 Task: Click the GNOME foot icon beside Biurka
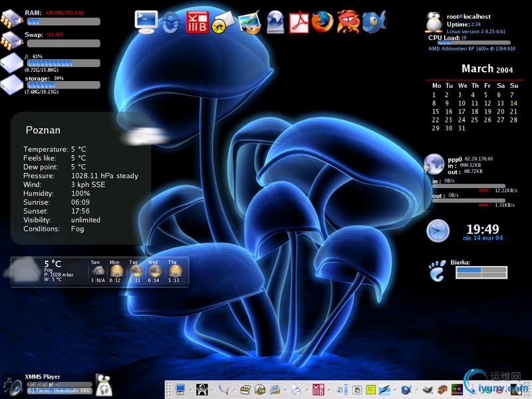pos(437,271)
